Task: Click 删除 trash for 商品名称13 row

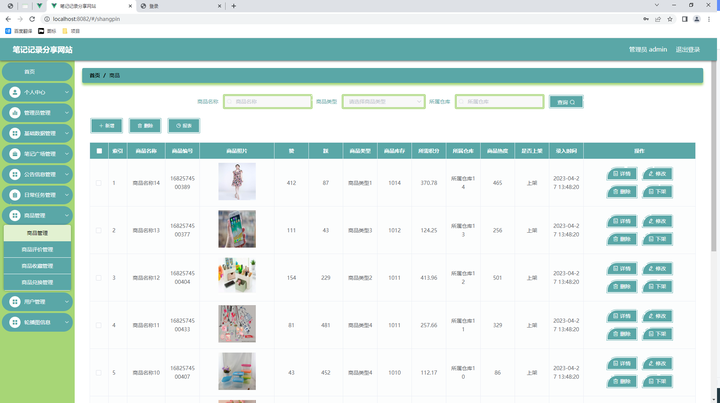Action: 622,239
